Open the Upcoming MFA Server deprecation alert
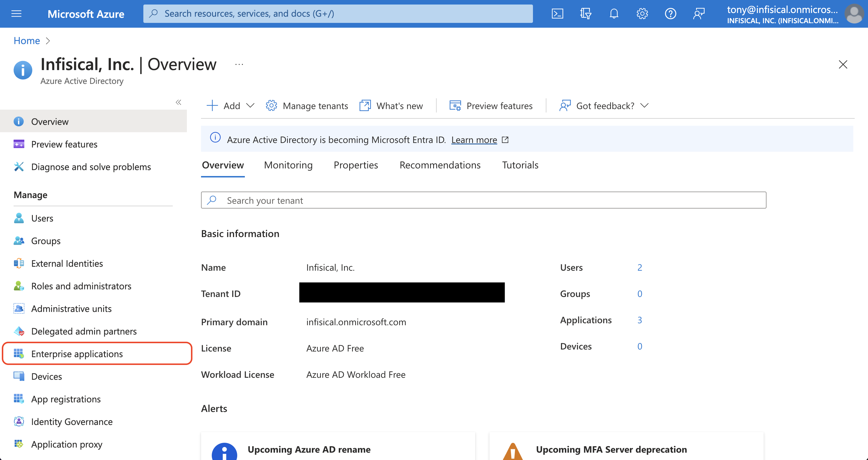The image size is (868, 460). (x=627, y=446)
